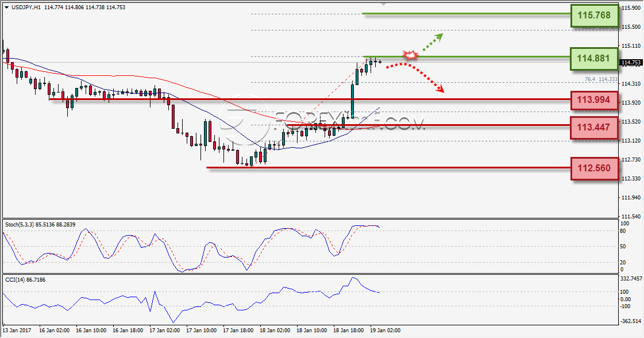Click the 17 Jan 18:00 time label

coord(238,330)
